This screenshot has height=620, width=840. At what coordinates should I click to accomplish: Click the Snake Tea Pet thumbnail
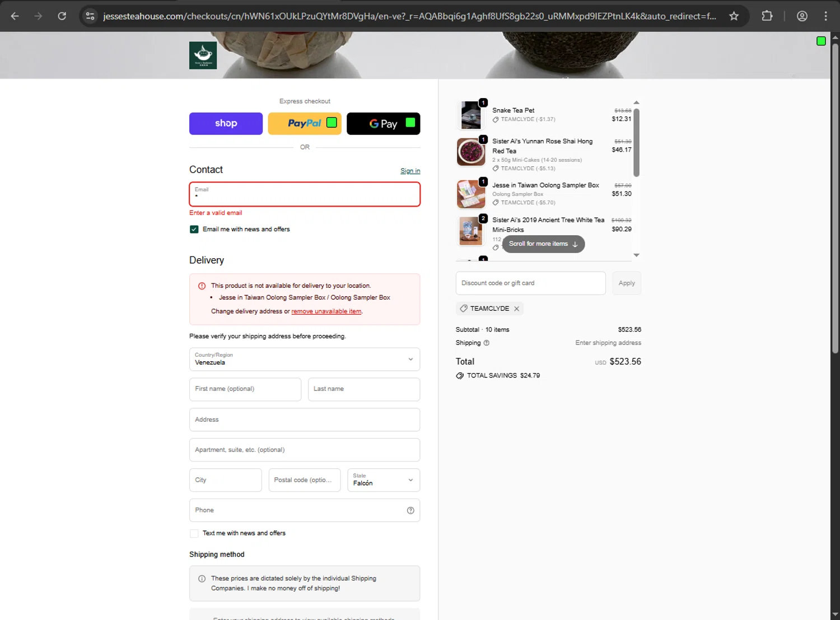tap(471, 115)
